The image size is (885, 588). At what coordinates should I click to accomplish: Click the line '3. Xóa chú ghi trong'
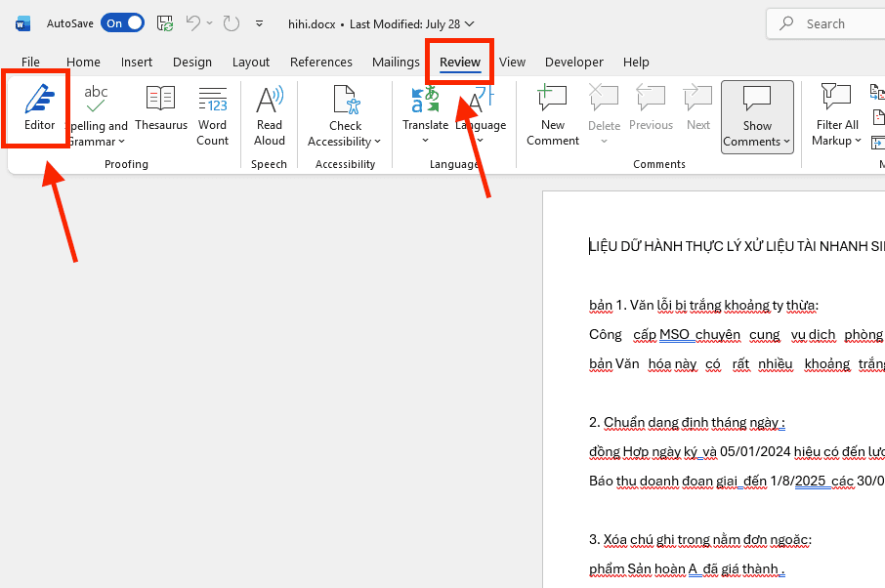coord(699,540)
